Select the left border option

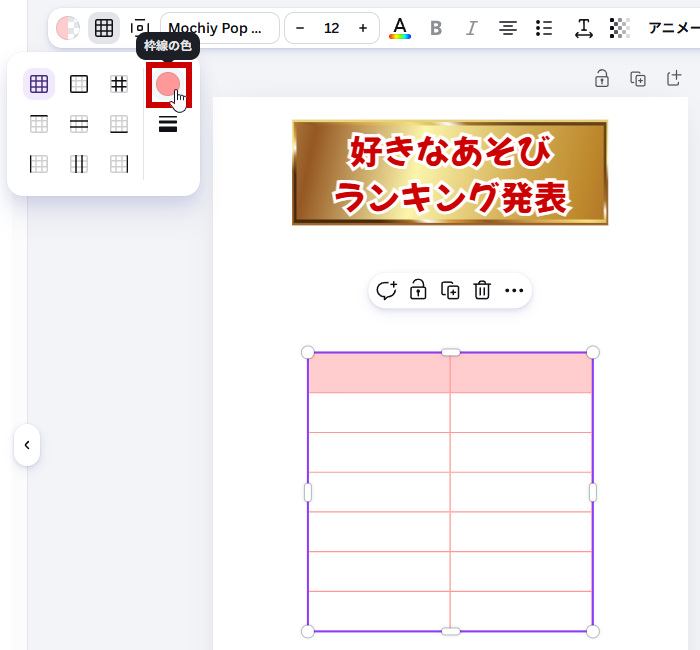click(39, 164)
